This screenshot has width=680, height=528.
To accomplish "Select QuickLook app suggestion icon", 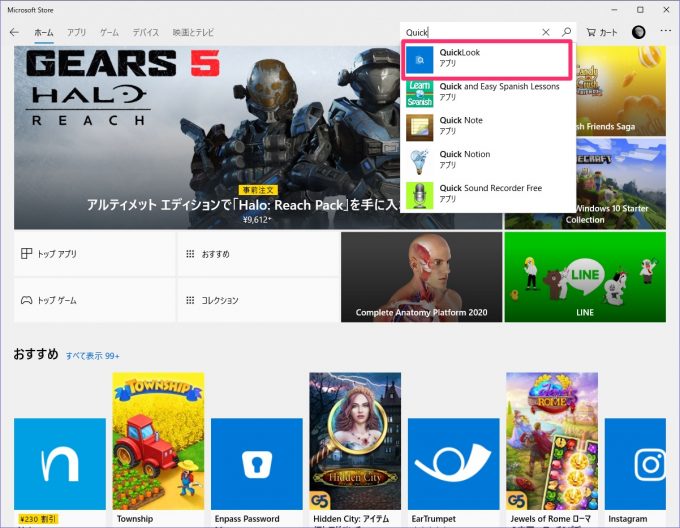I will pos(419,60).
